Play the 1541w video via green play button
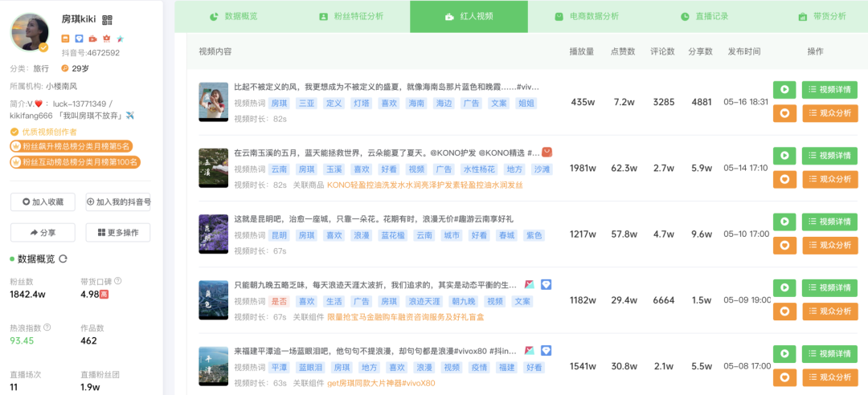Image resolution: width=868 pixels, height=395 pixels. tap(784, 353)
